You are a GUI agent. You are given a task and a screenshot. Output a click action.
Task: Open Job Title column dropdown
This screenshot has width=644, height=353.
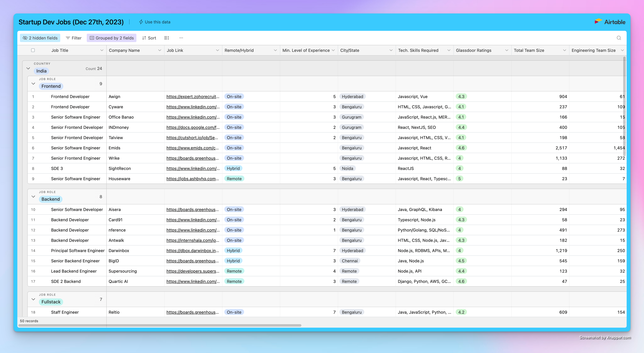pos(102,50)
